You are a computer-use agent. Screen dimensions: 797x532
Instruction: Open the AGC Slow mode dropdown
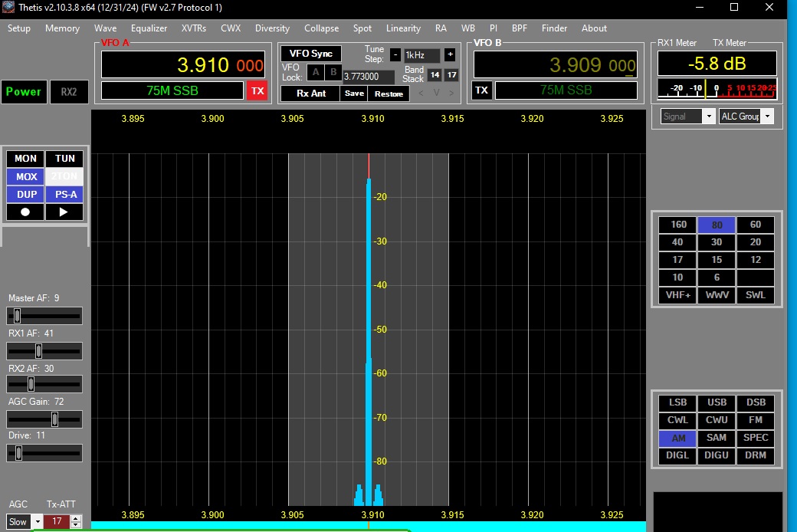point(24,522)
